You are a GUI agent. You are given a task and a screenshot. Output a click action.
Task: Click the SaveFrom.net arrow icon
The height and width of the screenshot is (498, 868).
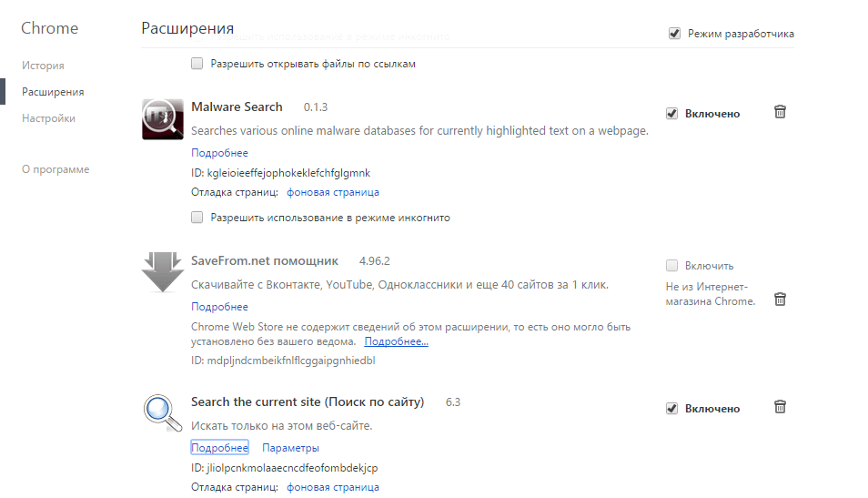point(163,272)
